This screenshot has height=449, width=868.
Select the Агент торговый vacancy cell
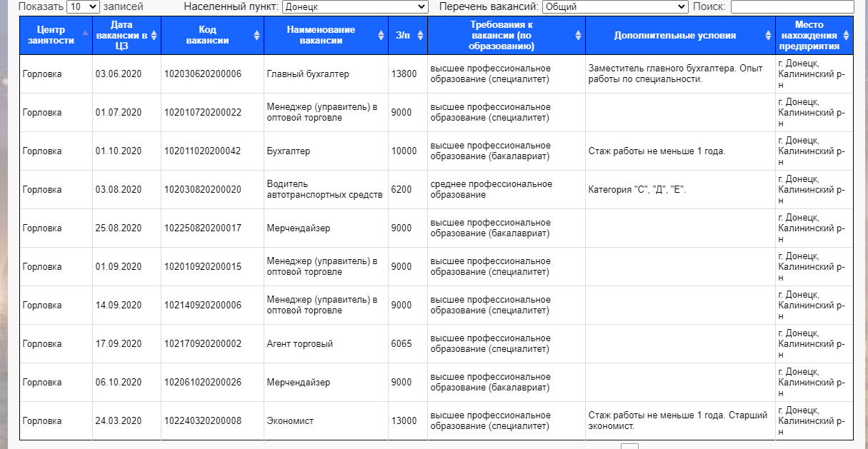click(300, 344)
